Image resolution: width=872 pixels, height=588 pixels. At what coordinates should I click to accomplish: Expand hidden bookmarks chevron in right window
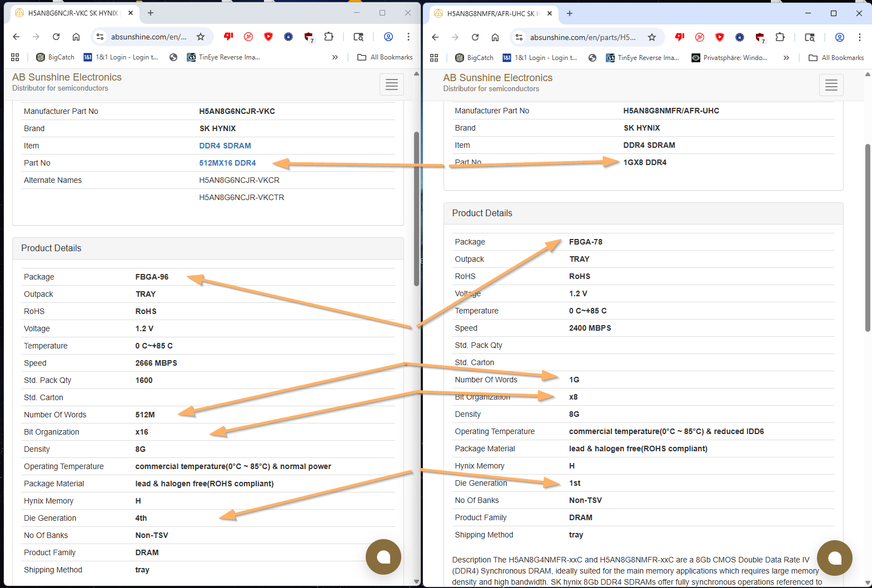click(x=786, y=58)
